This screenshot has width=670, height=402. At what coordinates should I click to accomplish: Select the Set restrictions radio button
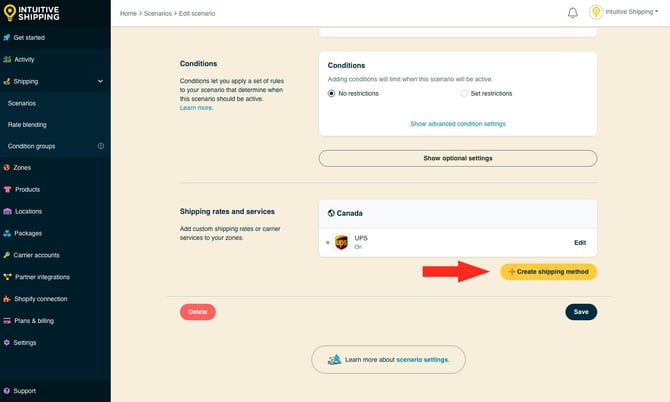[464, 93]
